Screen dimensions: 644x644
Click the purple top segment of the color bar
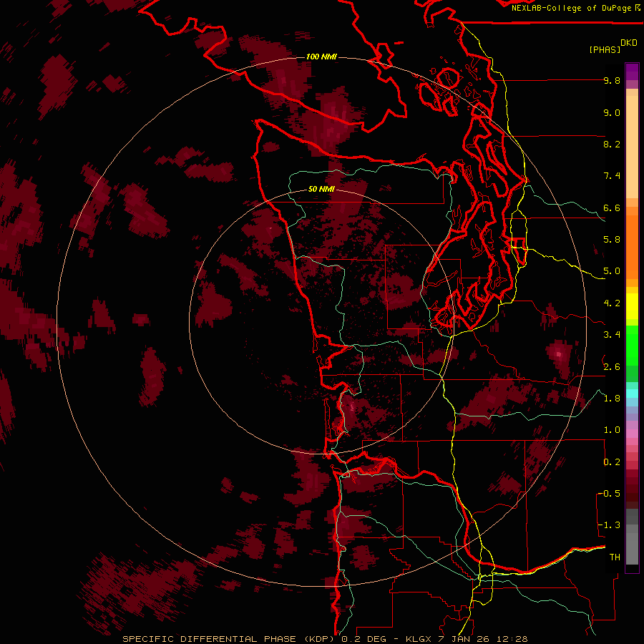pos(632,72)
